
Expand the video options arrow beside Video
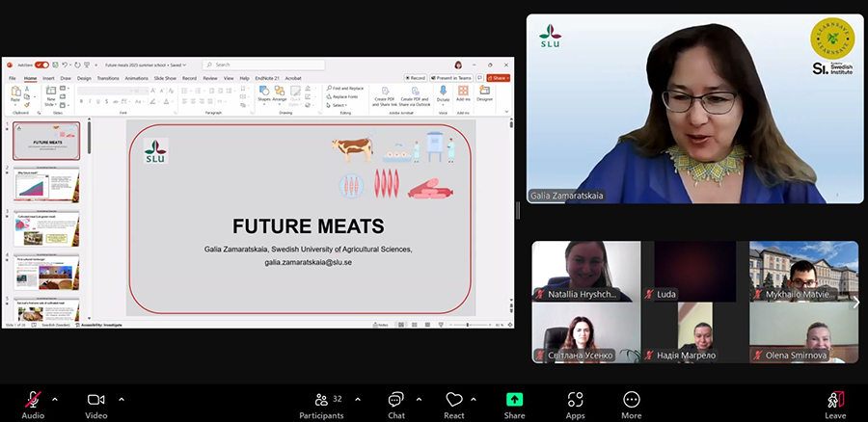point(122,399)
